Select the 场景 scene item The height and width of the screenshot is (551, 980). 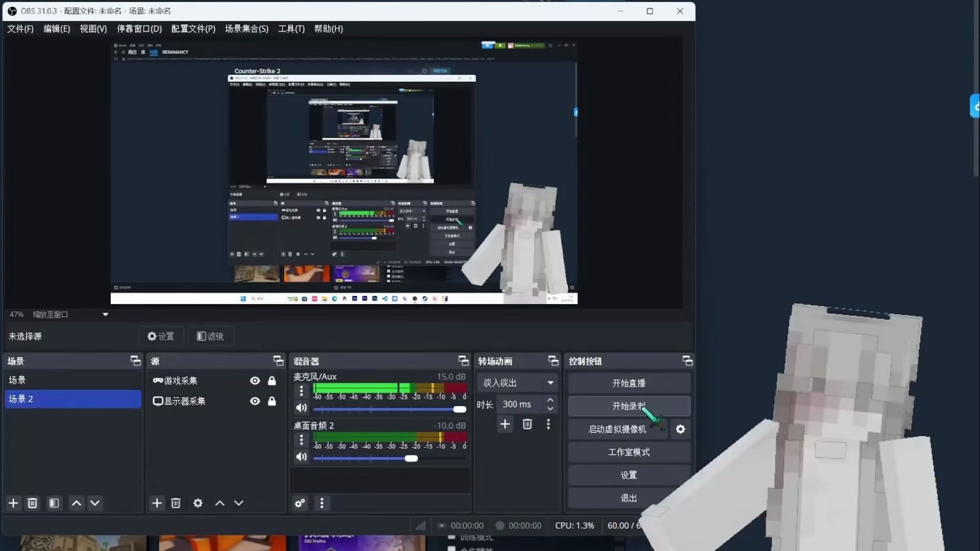pos(73,380)
